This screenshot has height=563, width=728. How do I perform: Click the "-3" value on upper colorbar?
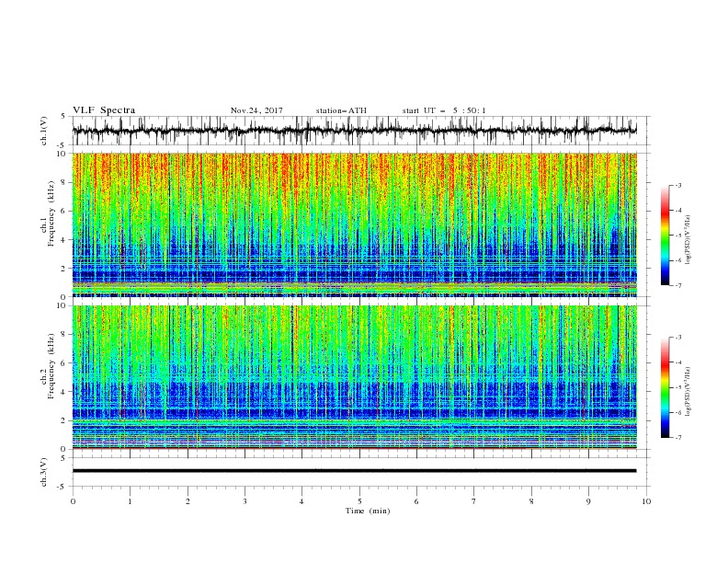point(677,185)
